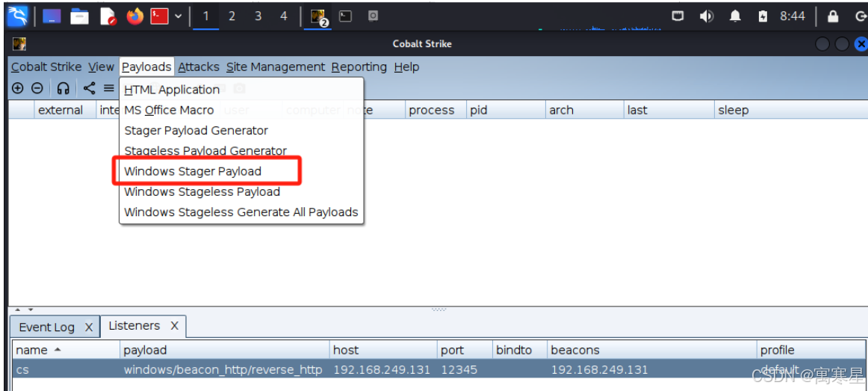Launch Firefox from the panel
Screen dimensions: 868x391
(x=134, y=16)
